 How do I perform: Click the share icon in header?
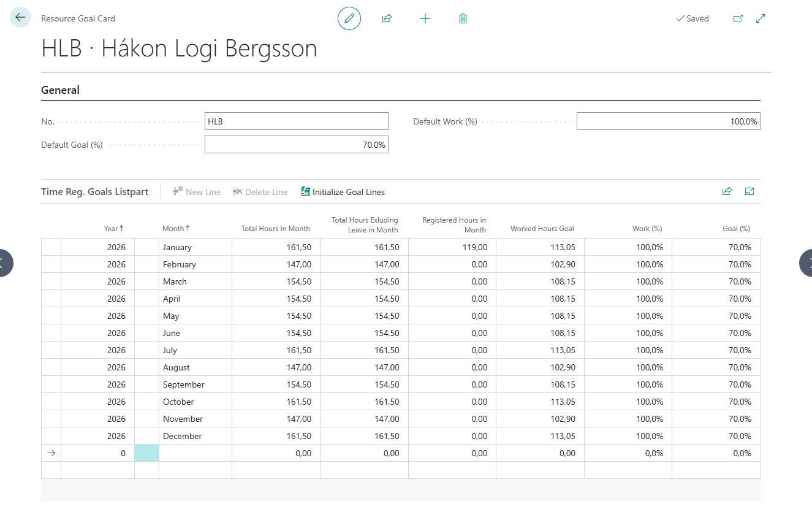click(387, 18)
